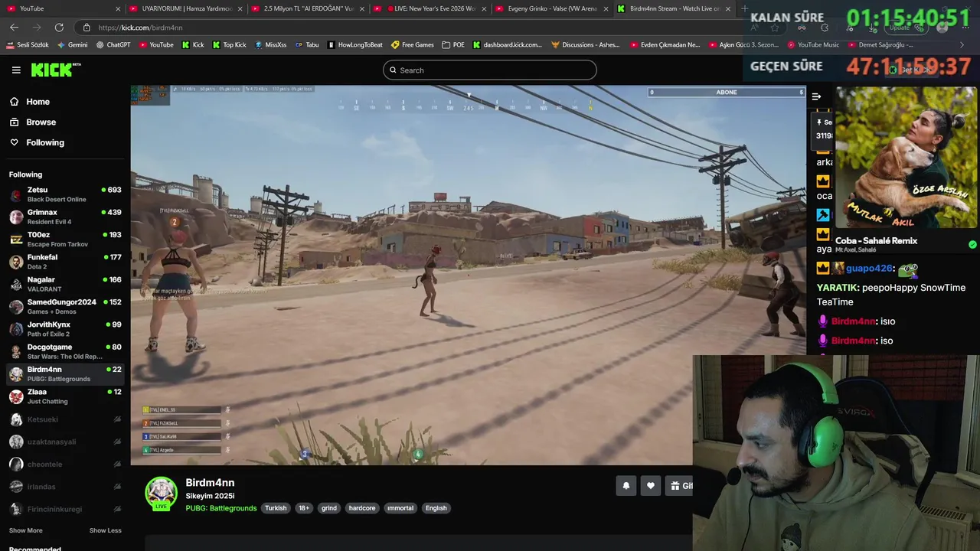Open SamedGungor2024's Games + Demos channel
Image resolution: width=980 pixels, height=551 pixels.
65,307
